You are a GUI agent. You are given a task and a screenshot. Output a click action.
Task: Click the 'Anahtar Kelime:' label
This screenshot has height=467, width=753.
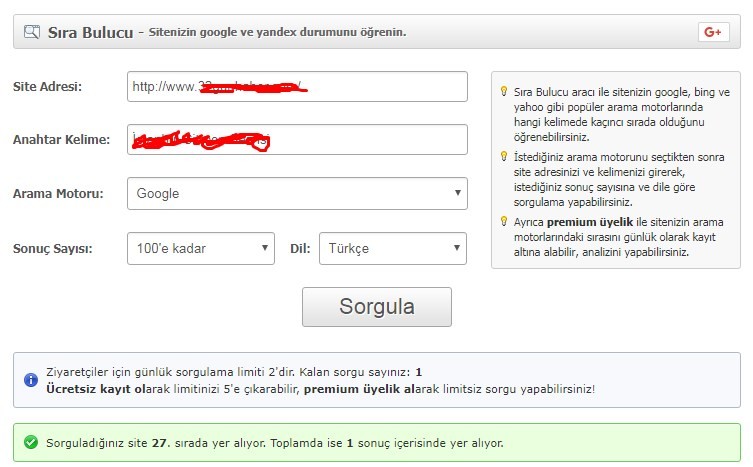[61, 139]
